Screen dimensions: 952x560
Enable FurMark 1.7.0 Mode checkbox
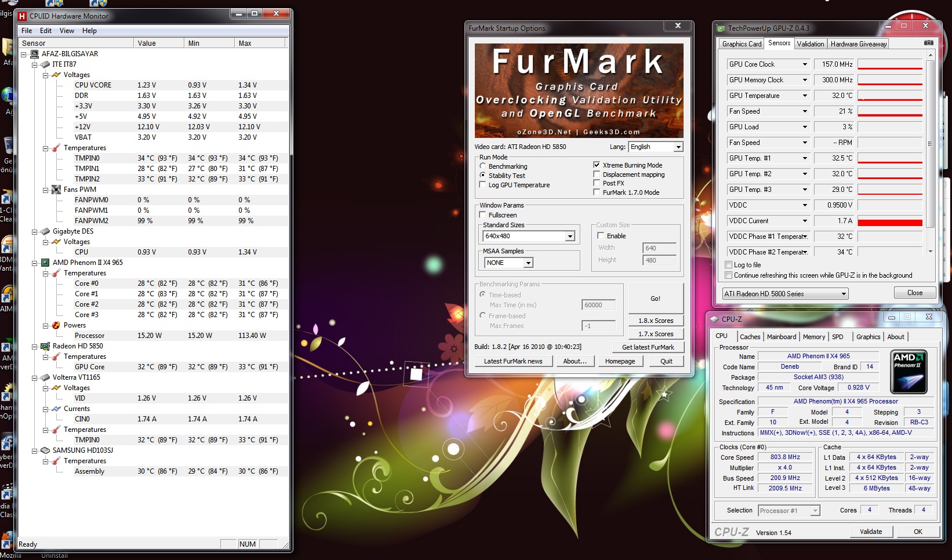pyautogui.click(x=597, y=192)
